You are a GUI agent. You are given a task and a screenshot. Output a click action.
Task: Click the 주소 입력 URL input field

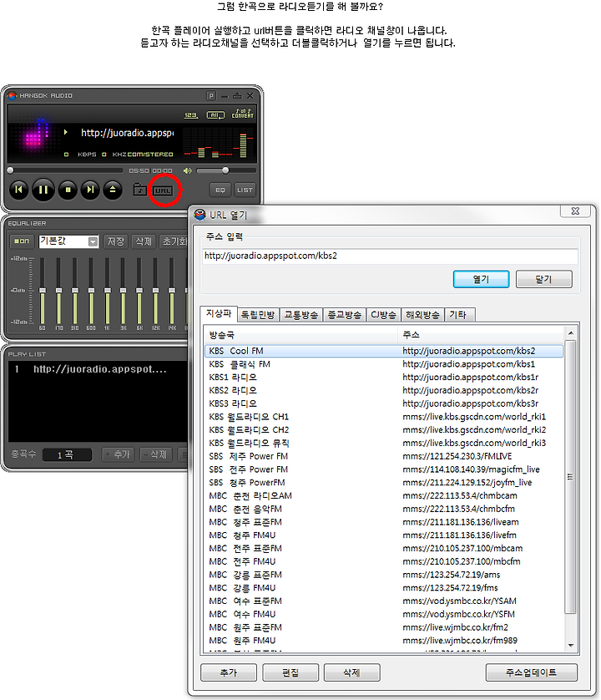(390, 256)
